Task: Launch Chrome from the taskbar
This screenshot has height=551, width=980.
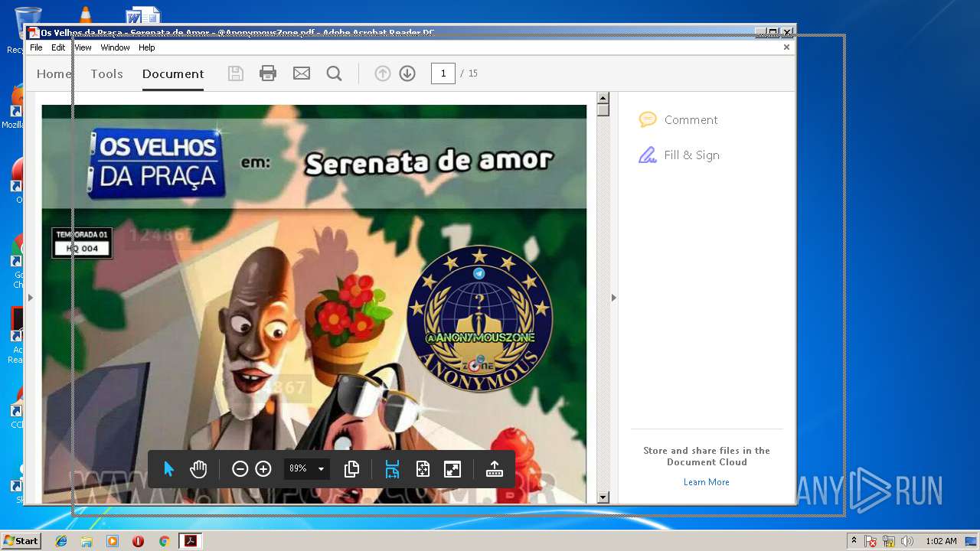Action: [164, 541]
